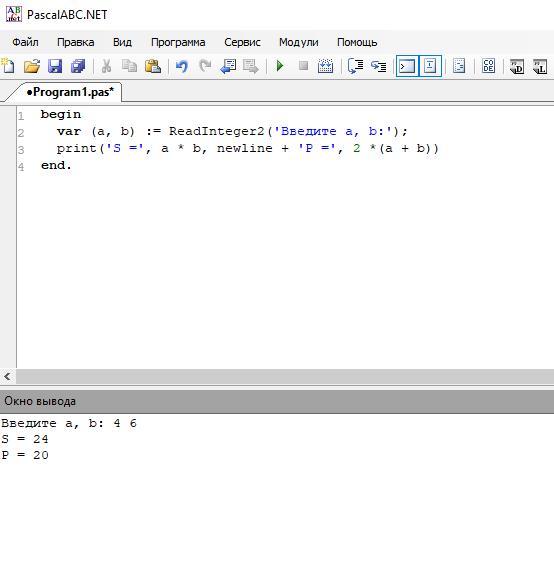This screenshot has width=554, height=573.
Task: Open the Программа menu
Action: coord(178,42)
